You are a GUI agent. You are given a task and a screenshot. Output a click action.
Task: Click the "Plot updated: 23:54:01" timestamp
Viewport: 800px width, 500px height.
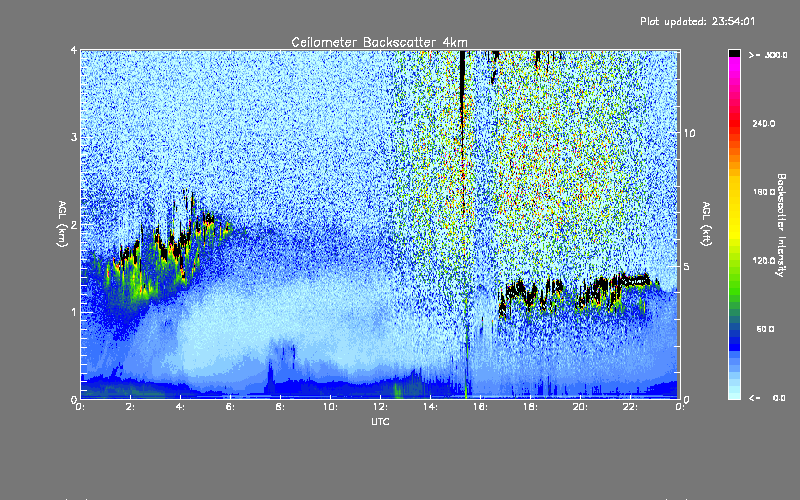(697, 21)
